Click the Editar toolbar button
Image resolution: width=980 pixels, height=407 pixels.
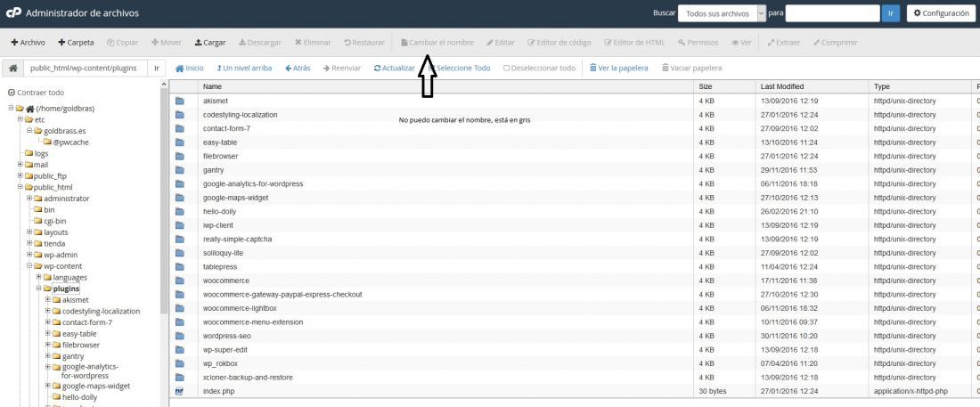click(x=501, y=43)
